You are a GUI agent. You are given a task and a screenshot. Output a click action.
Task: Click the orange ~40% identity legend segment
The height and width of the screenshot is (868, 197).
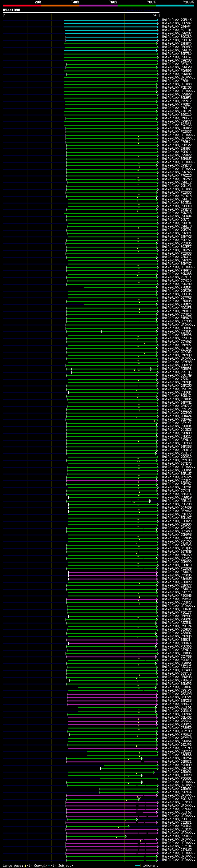60,6
